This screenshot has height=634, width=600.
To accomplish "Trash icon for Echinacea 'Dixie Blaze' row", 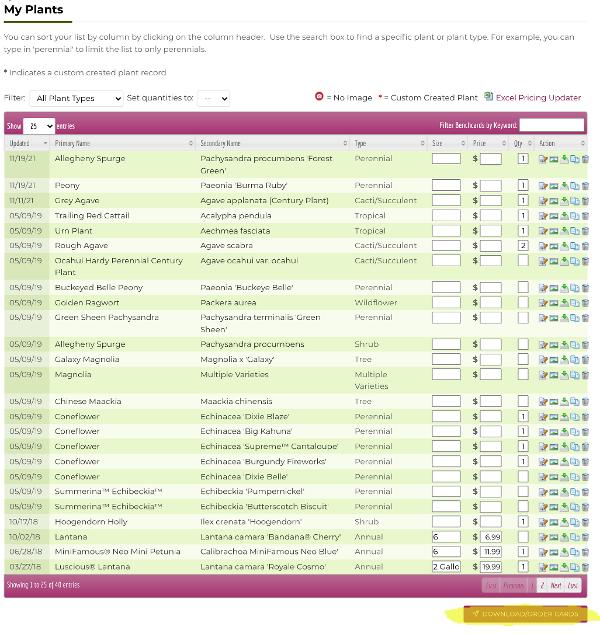I will pyautogui.click(x=585, y=417).
